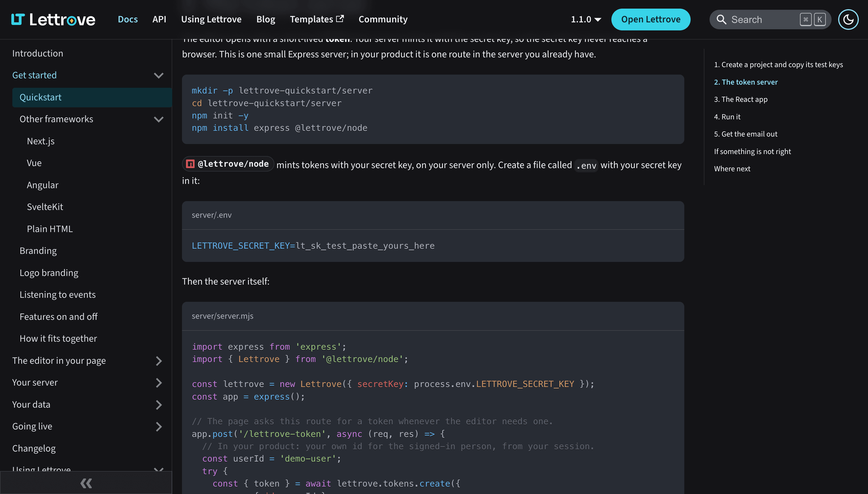This screenshot has height=494, width=868.
Task: Open Branding in the sidebar
Action: coord(38,251)
